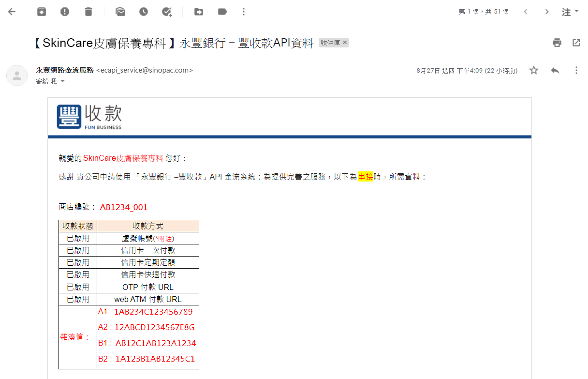
Task: Open input method 注 dropdown
Action: coord(570,12)
